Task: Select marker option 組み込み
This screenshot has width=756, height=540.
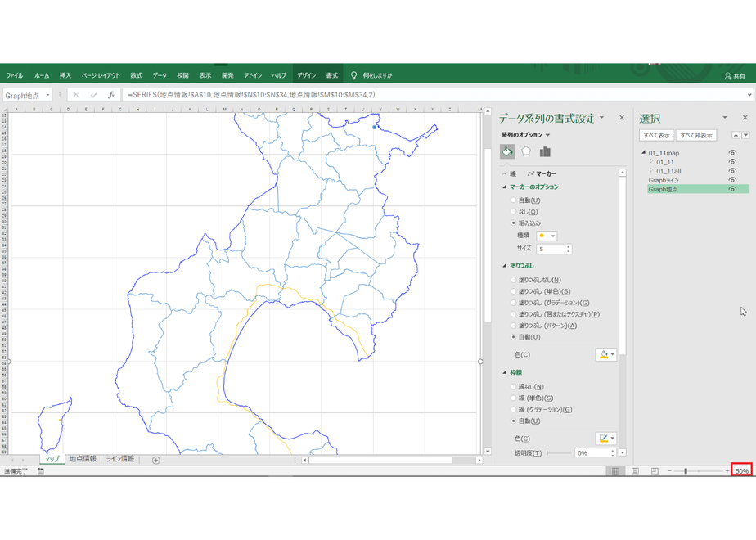Action: 514,223
